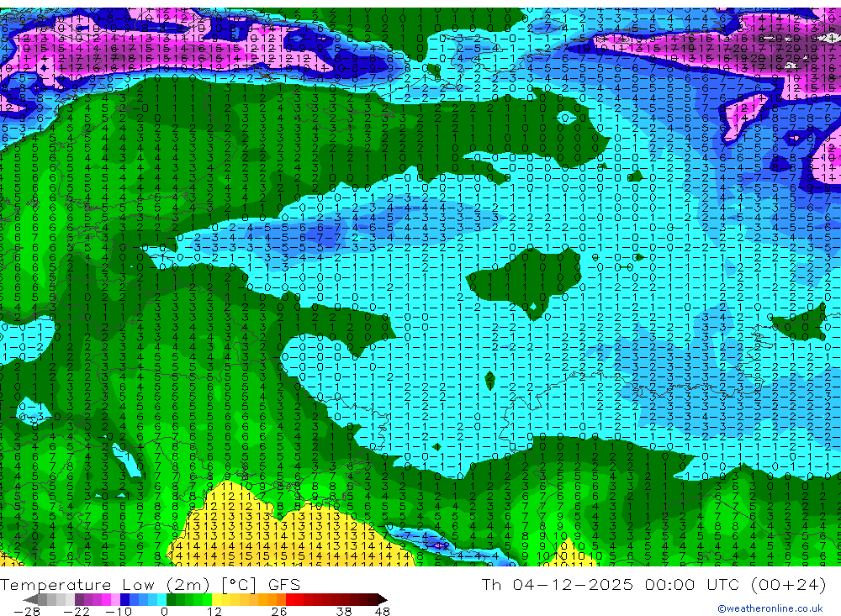The width and height of the screenshot is (841, 616).
Task: Click the -22 legend label
Action: [77, 611]
